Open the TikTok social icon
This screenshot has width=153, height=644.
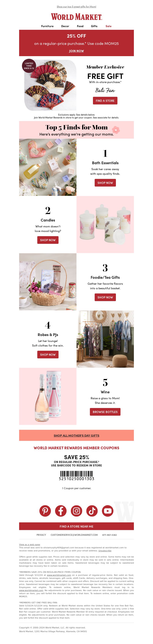pos(92,511)
